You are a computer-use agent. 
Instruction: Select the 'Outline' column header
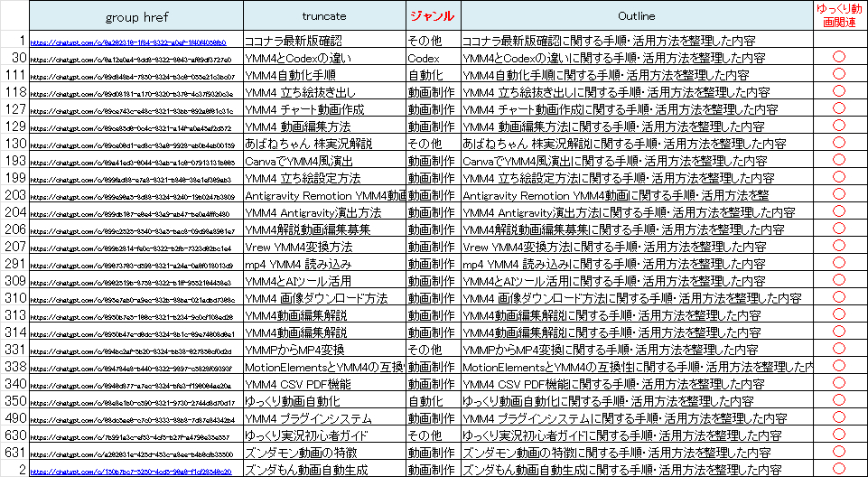pos(637,16)
